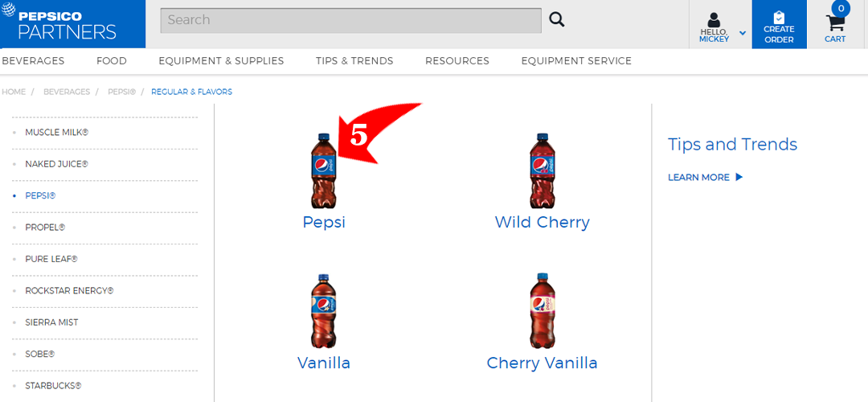Screen dimensions: 868x402
Task: Click the search magnifier icon
Action: [x=556, y=20]
